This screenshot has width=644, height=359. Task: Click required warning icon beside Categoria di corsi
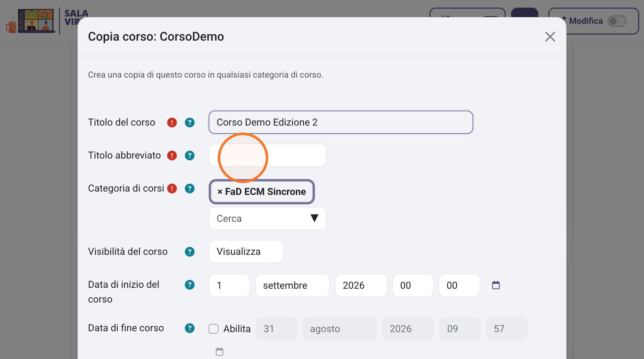click(172, 189)
